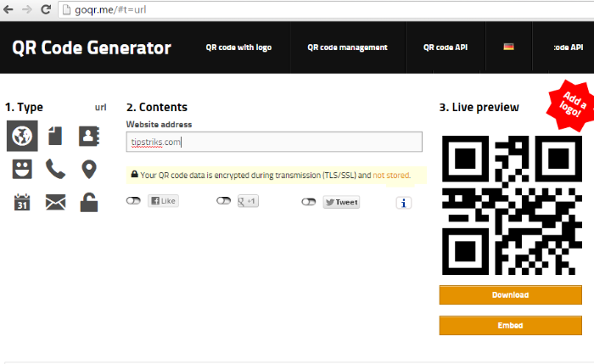
Task: Select the text document QR type
Action: tap(55, 136)
